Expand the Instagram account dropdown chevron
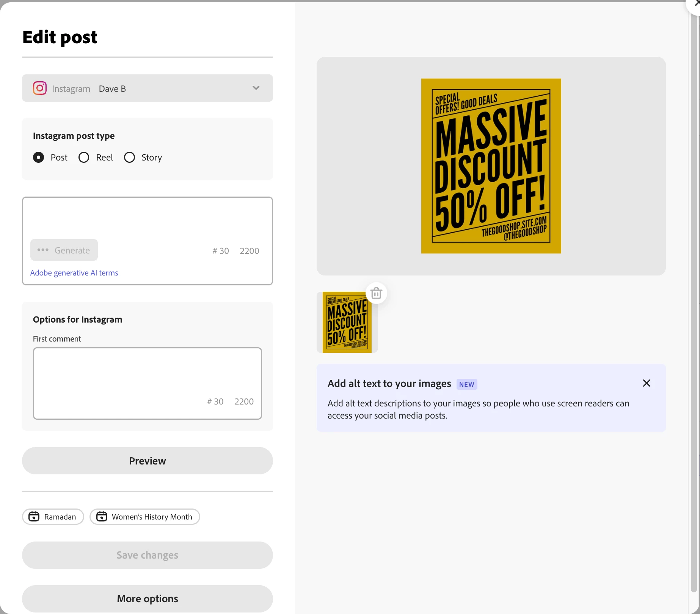Image resolution: width=700 pixels, height=614 pixels. (256, 88)
